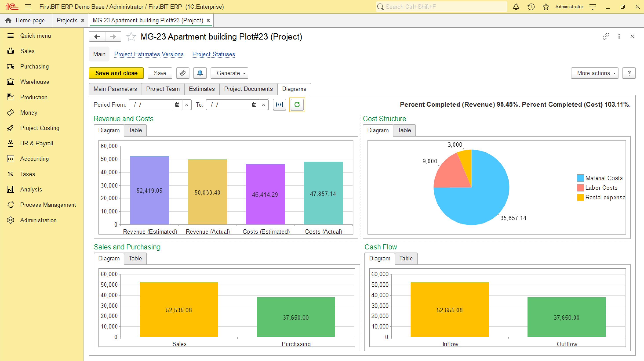Click Save and close button
Image resolution: width=644 pixels, height=361 pixels.
[x=116, y=73]
